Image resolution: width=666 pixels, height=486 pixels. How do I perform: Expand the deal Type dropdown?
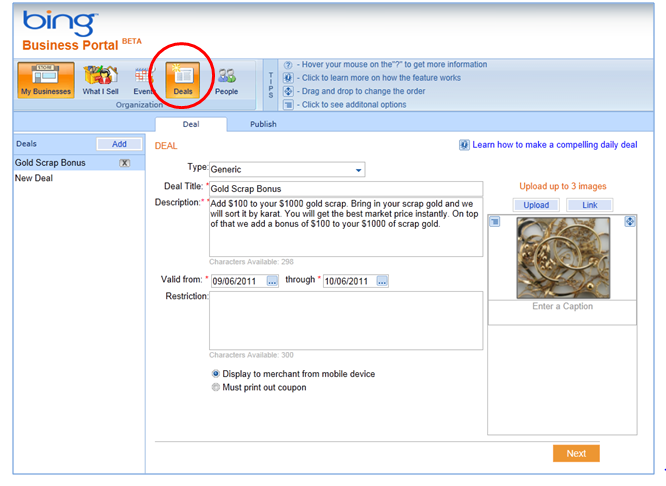coord(358,170)
